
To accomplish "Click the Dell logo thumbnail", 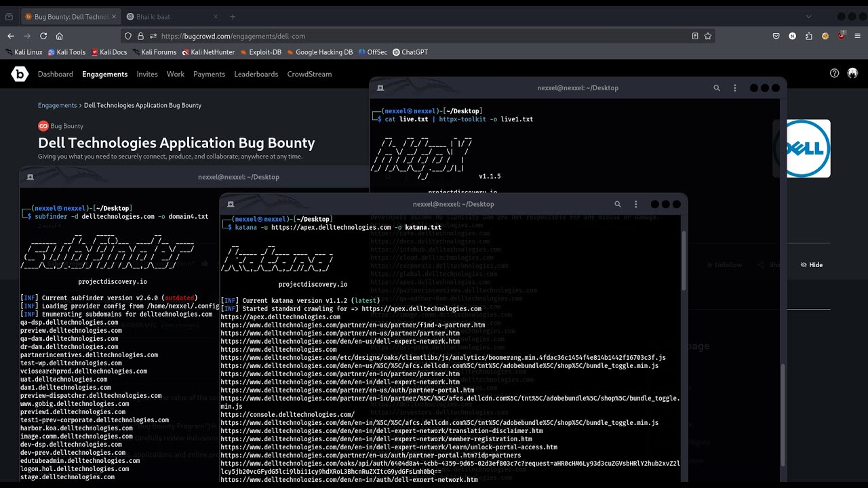I will click(808, 148).
